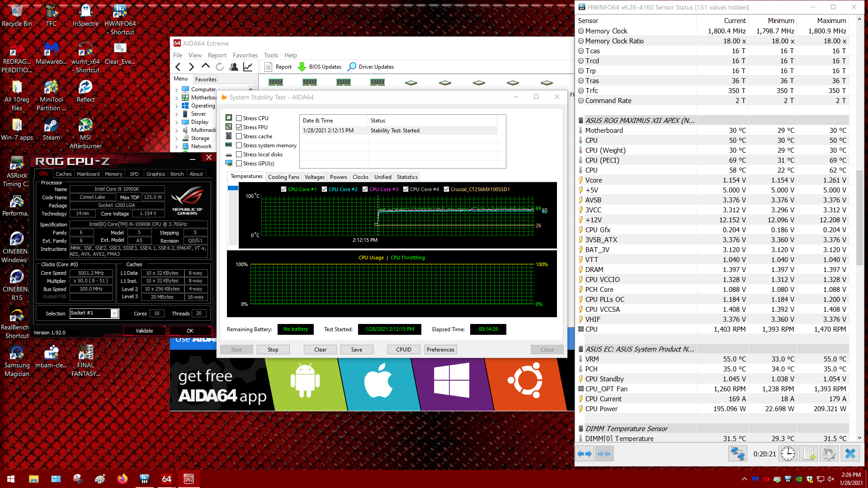Click Save button in Stability Test
Image resolution: width=868 pixels, height=488 pixels.
(357, 350)
